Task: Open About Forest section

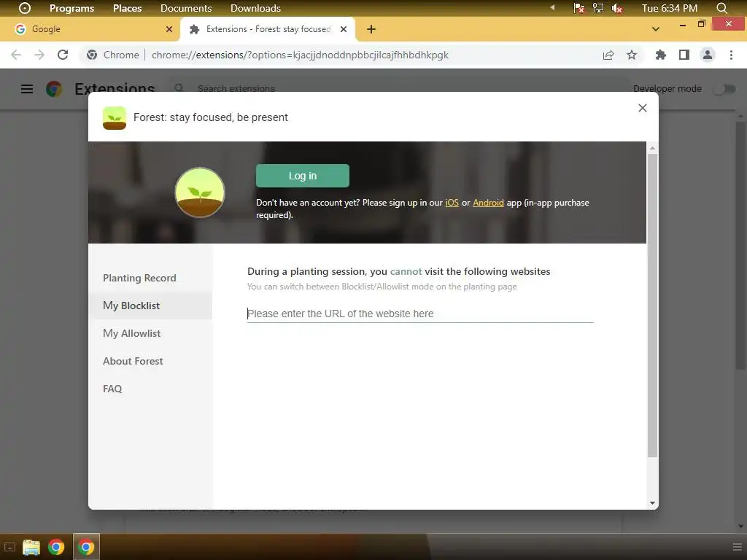Action: click(x=133, y=361)
